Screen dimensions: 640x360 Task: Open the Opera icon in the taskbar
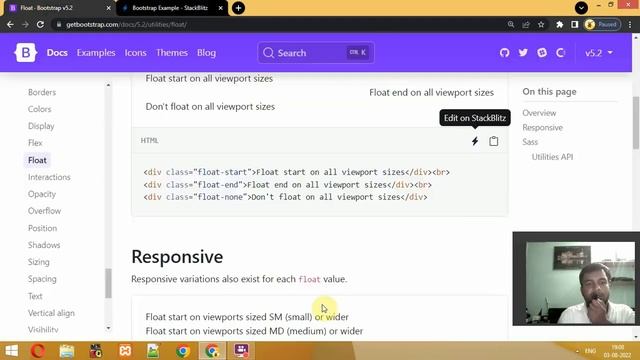[38, 351]
